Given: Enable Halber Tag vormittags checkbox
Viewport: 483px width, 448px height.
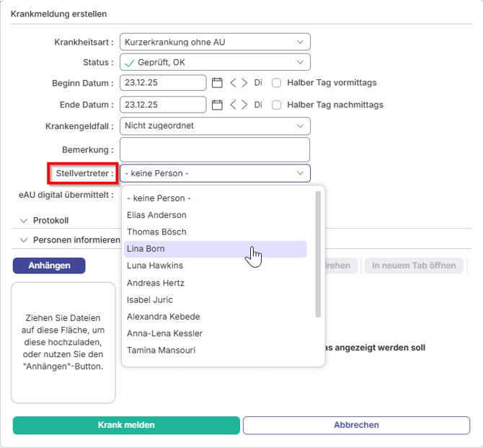Looking at the screenshot, I should [x=276, y=83].
